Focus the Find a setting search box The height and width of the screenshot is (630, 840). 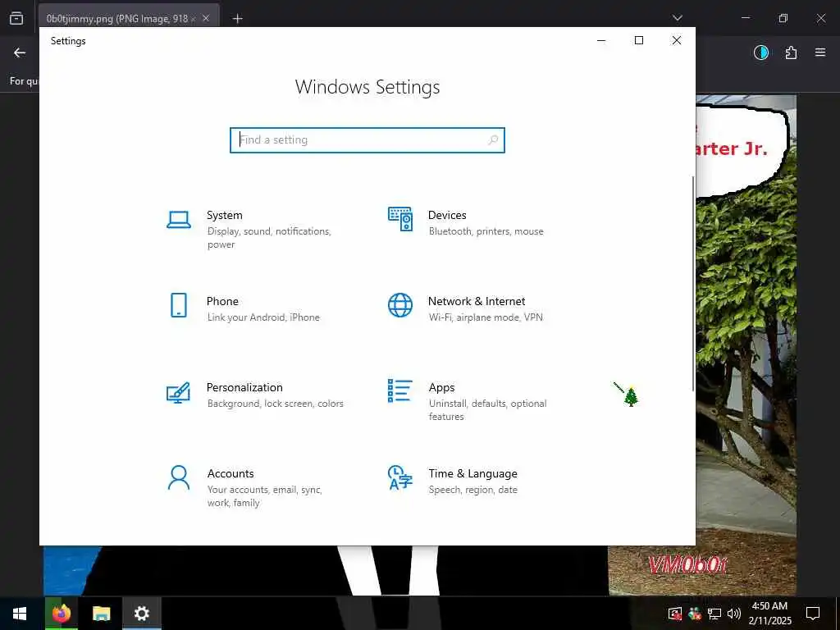pyautogui.click(x=367, y=139)
